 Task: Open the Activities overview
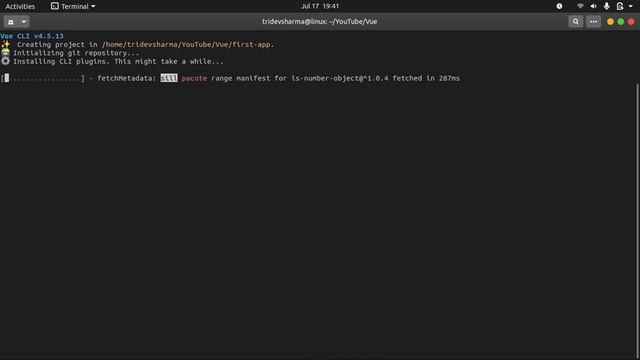(20, 6)
